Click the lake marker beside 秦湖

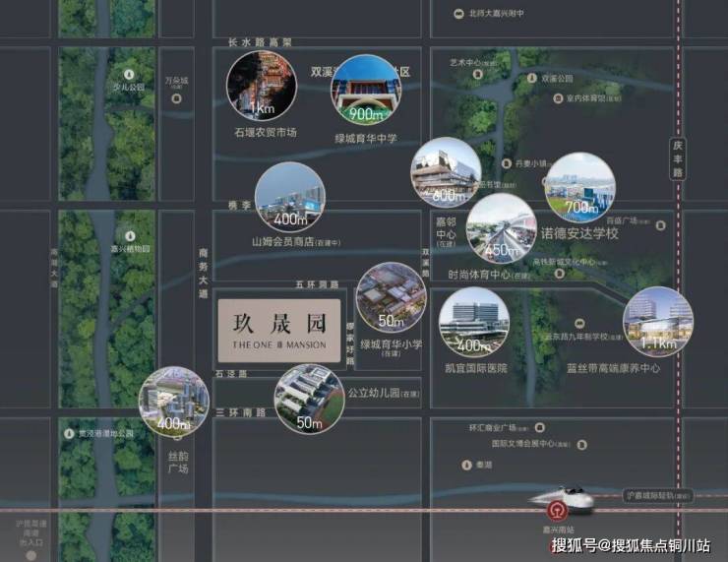coord(466,465)
